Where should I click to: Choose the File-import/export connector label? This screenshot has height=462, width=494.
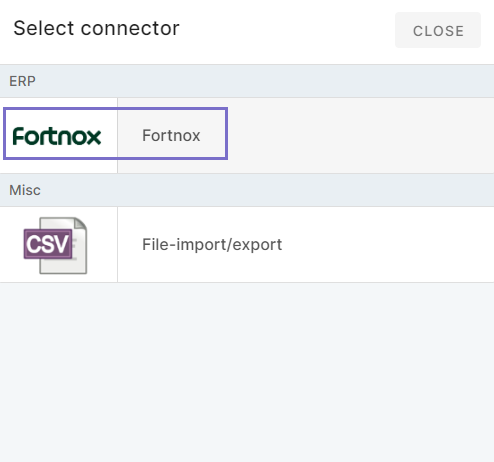coord(212,244)
